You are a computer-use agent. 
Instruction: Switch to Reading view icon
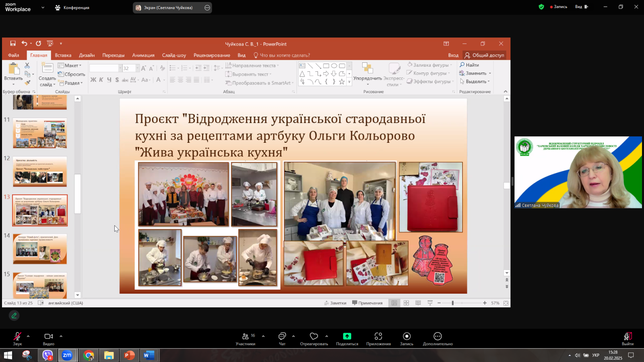coord(418,303)
